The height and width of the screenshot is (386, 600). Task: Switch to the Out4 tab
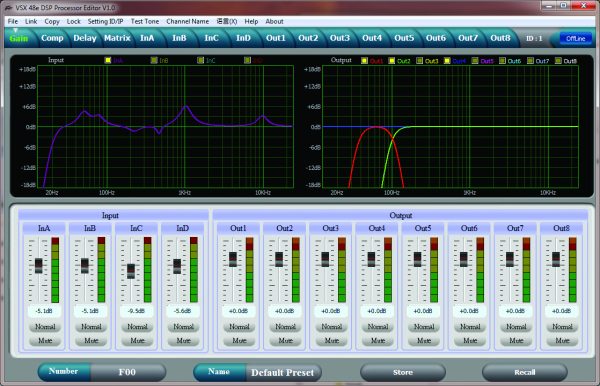click(x=372, y=38)
